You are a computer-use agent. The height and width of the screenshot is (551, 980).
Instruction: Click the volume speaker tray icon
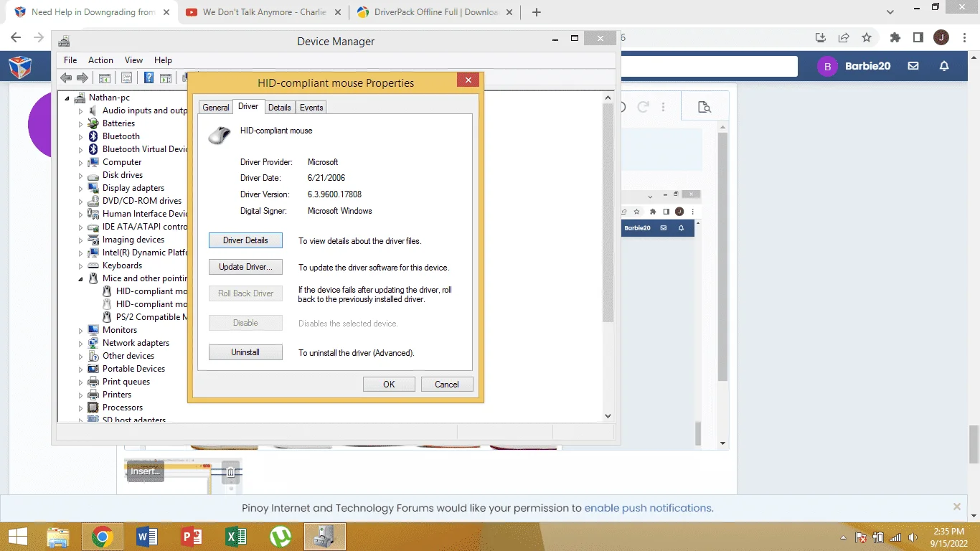tap(913, 537)
